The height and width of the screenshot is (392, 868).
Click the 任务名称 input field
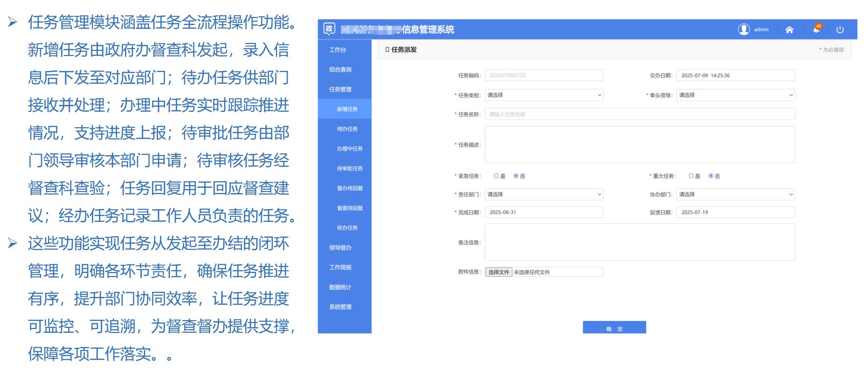(x=640, y=115)
